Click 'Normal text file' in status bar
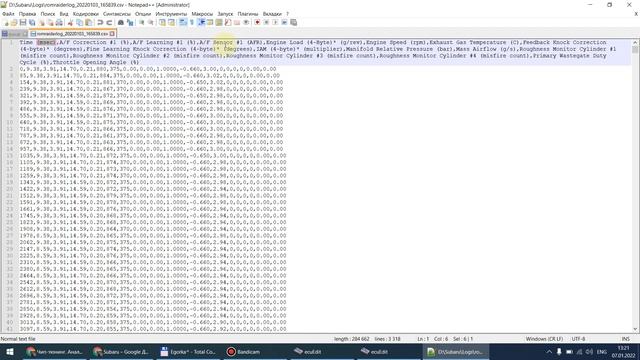The height and width of the screenshot is (360, 640). (x=18, y=339)
